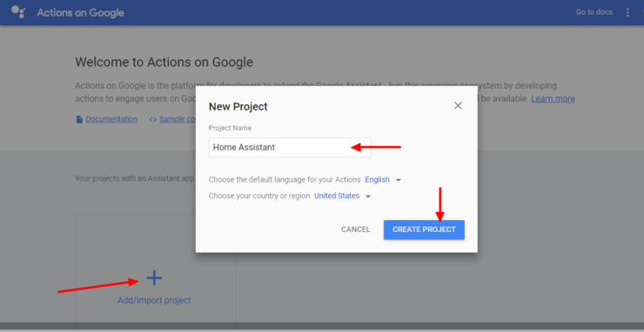Viewport: 644px width, 332px height.
Task: Open the Go to docs link
Action: click(x=594, y=12)
